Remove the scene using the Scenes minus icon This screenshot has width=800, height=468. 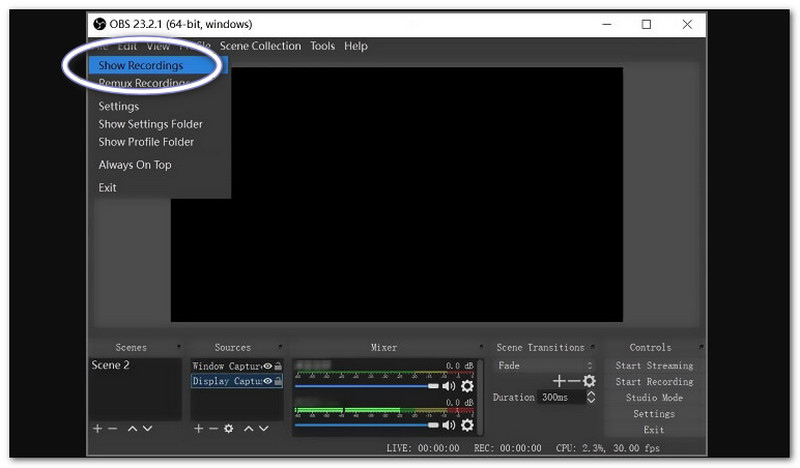(113, 429)
